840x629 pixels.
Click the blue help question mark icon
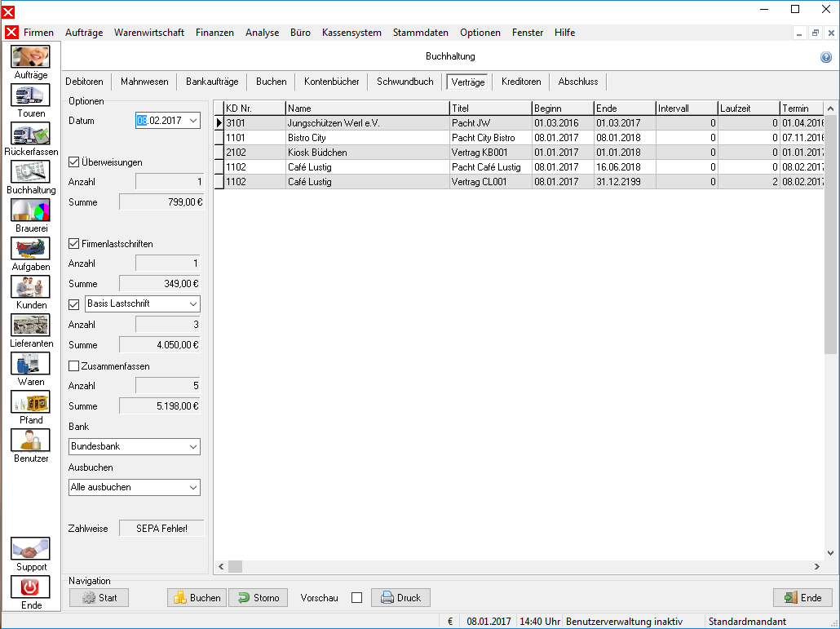(x=826, y=57)
